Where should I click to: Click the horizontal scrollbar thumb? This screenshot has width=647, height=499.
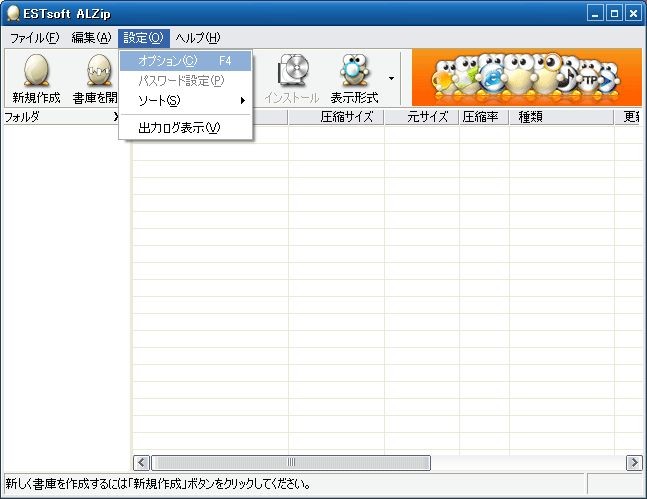click(x=291, y=463)
